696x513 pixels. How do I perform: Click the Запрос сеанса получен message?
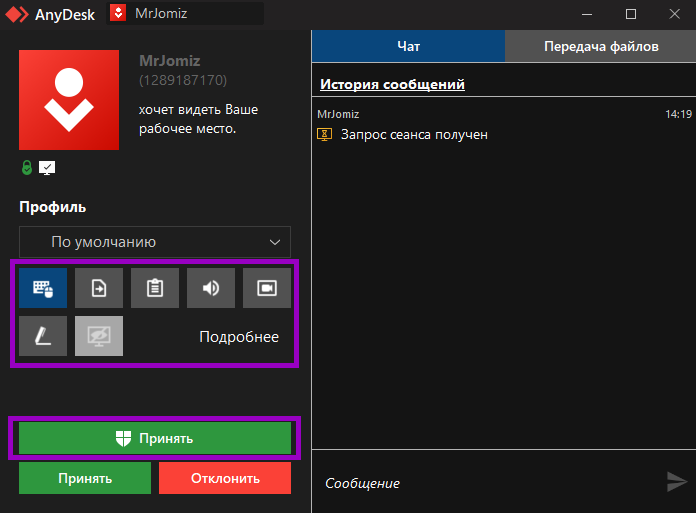click(x=414, y=134)
